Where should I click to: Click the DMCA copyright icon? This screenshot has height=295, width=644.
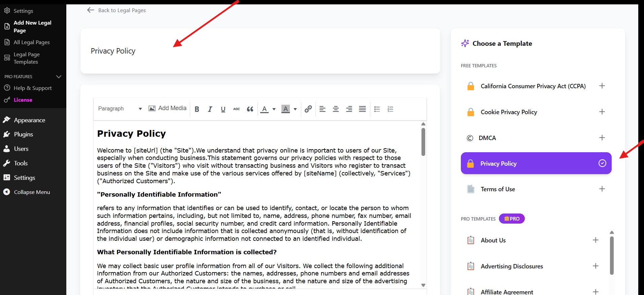click(470, 138)
